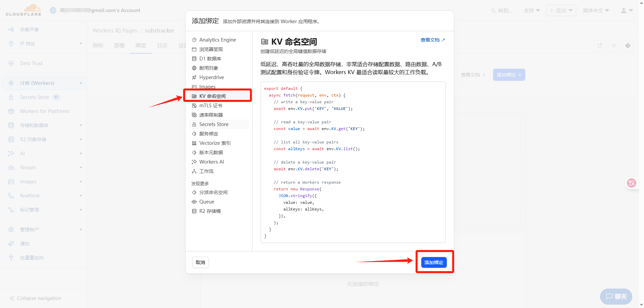This screenshot has width=644, height=308.
Task: Cancel the dialog with 取消
Action: 201,262
